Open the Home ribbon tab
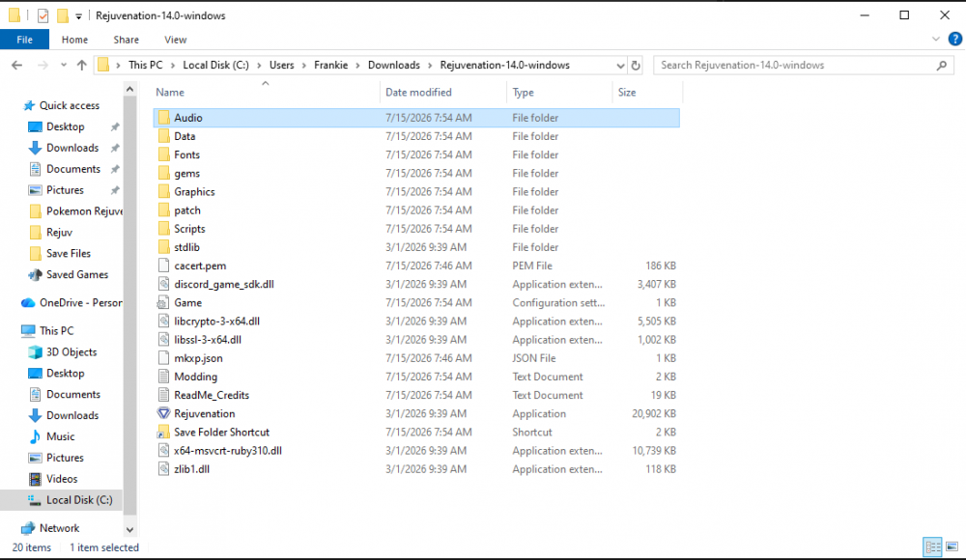The width and height of the screenshot is (966, 560). [x=74, y=40]
